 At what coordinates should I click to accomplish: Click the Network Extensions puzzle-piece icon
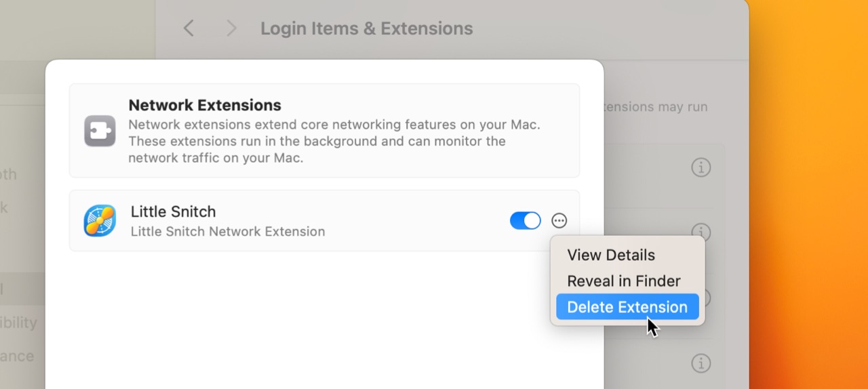(x=100, y=131)
